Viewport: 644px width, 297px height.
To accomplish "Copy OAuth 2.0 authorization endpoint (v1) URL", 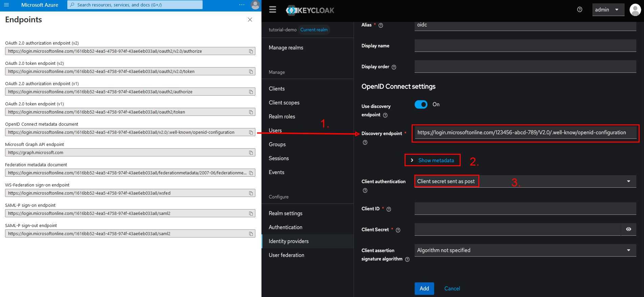I will click(x=251, y=92).
